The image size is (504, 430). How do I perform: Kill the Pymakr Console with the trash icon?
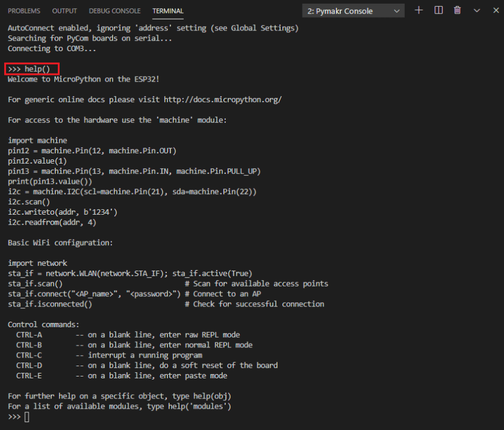click(457, 10)
